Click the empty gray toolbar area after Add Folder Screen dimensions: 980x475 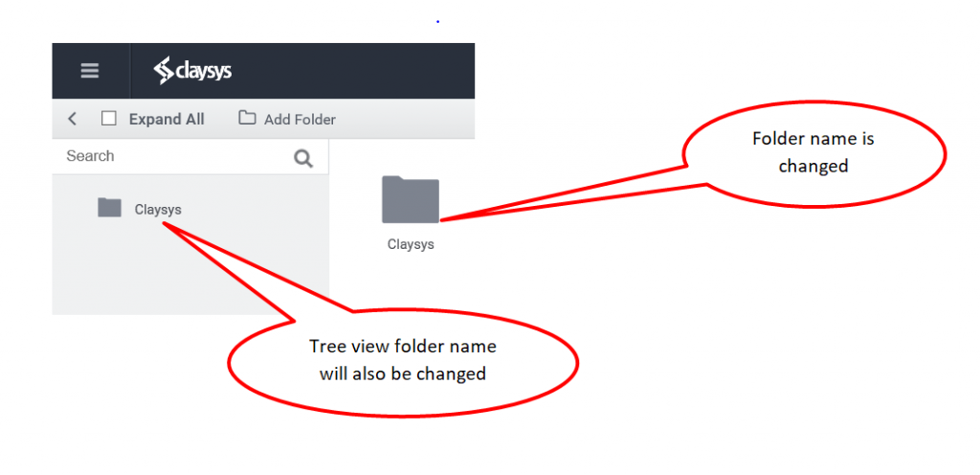tap(406, 119)
